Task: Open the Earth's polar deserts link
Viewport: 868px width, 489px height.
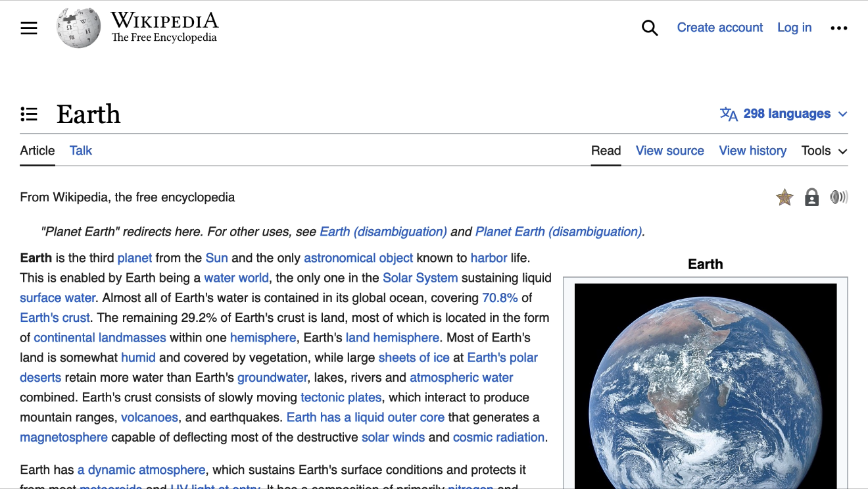Action: 502,358
